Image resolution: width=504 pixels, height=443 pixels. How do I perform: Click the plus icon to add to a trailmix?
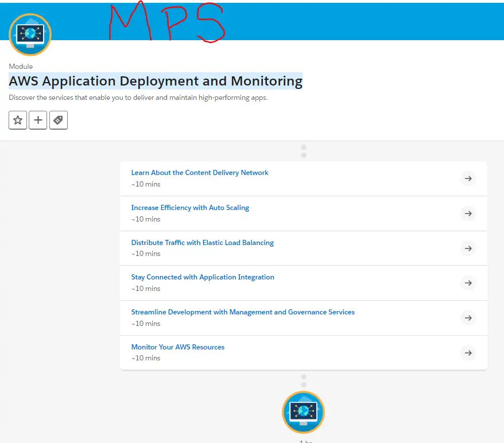[38, 120]
